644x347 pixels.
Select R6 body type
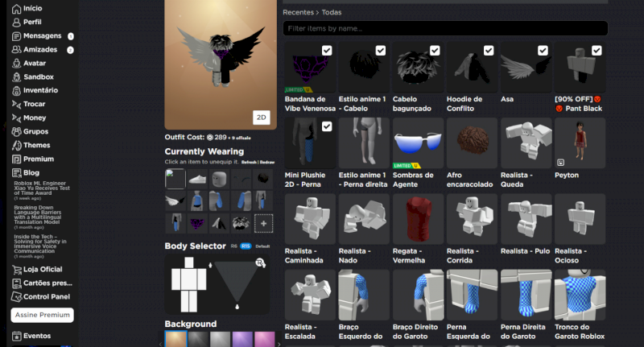click(x=233, y=246)
